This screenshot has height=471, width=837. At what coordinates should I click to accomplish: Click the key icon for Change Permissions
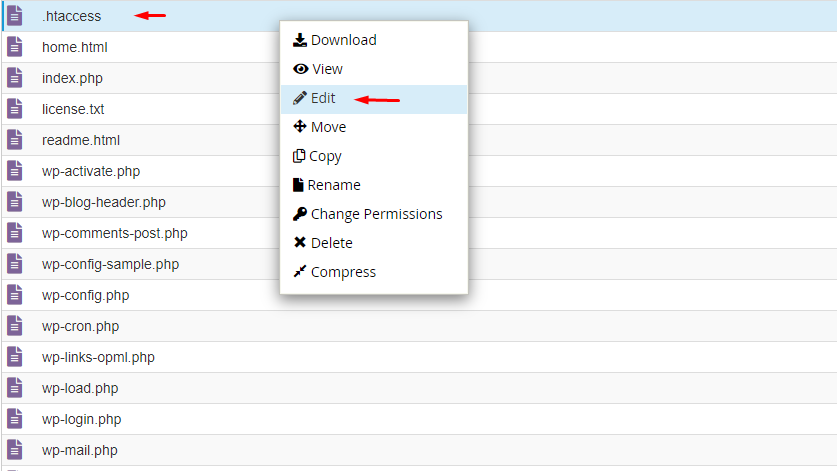click(x=299, y=214)
